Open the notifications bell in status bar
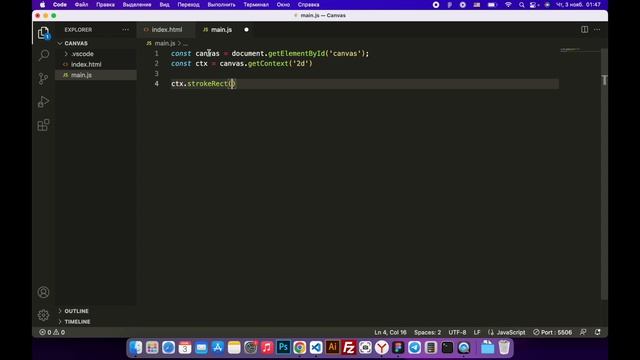This screenshot has width=640, height=360. 598,332
